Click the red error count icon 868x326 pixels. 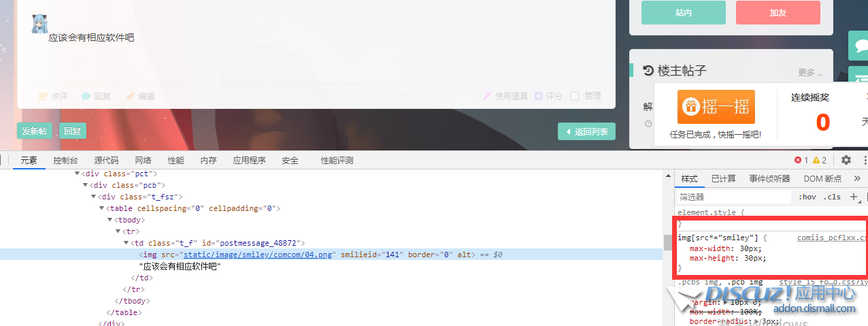coord(798,160)
